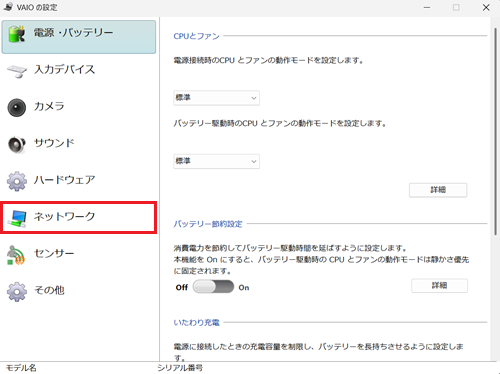Click the シリアル番号 label in status bar
Viewport: 500px width, 374px height.
180,368
